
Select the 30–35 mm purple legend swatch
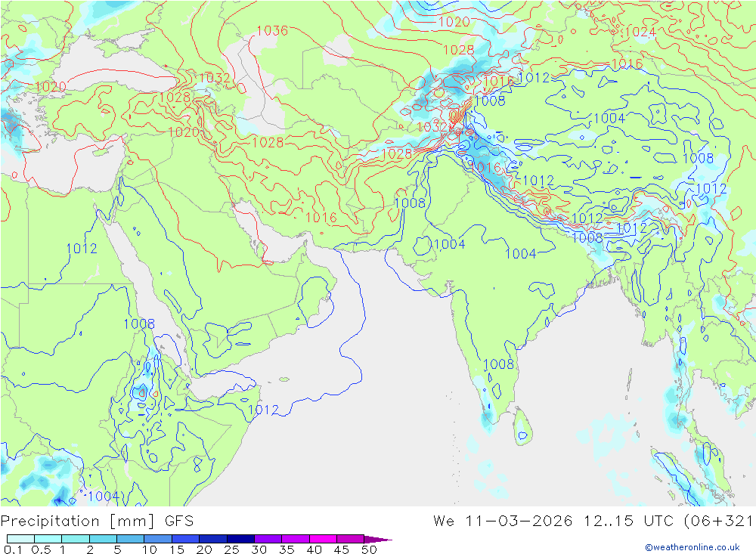268,539
